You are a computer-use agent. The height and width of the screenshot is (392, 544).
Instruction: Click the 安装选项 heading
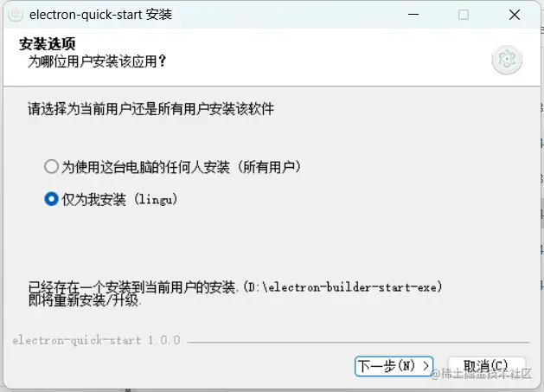point(48,44)
